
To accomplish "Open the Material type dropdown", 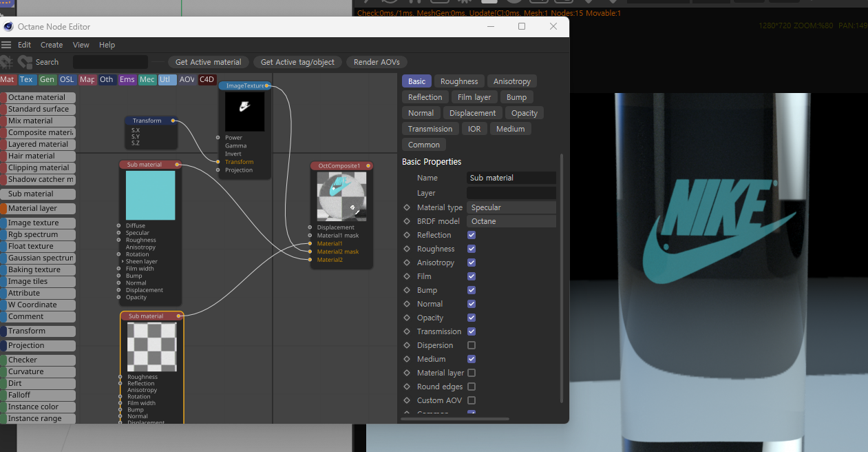I will tap(511, 207).
